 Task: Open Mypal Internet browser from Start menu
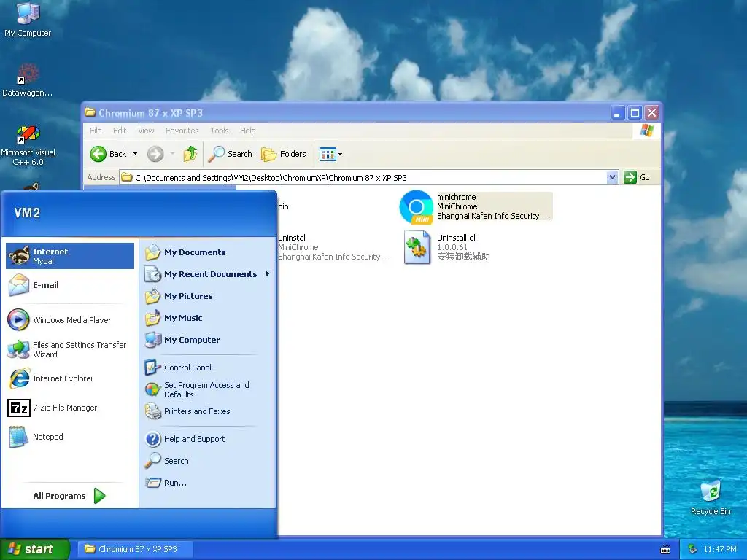pos(70,256)
